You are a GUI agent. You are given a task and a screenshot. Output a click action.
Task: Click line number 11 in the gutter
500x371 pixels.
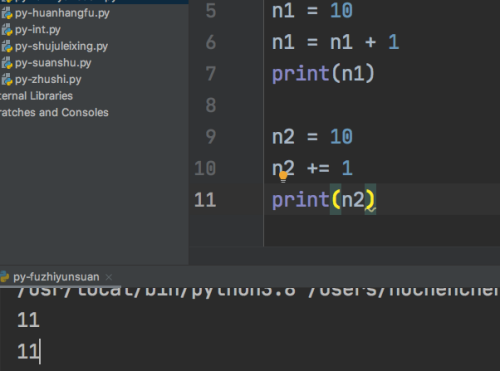coord(205,200)
